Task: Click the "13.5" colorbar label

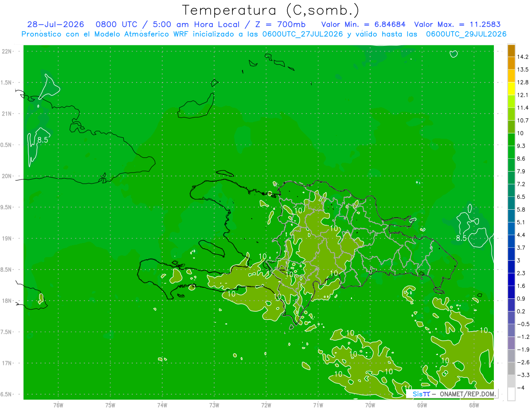Action: (523, 70)
